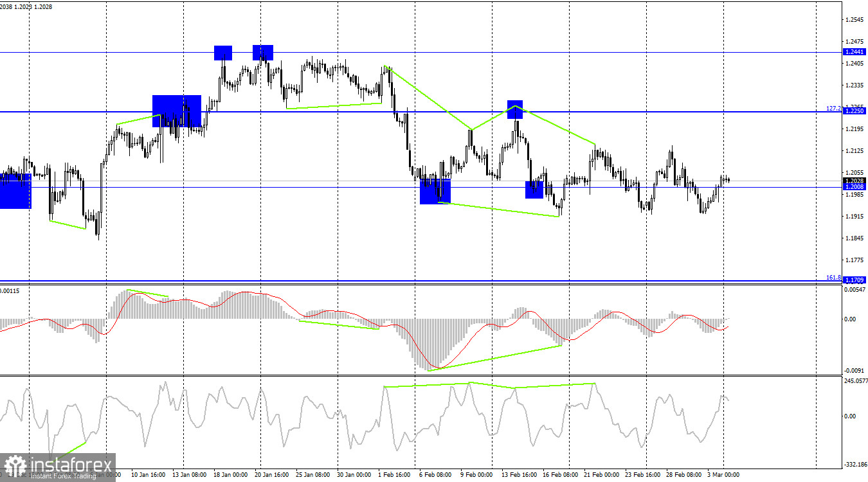
Task: Click the 0.00547 MACD scale value
Action: [856, 290]
